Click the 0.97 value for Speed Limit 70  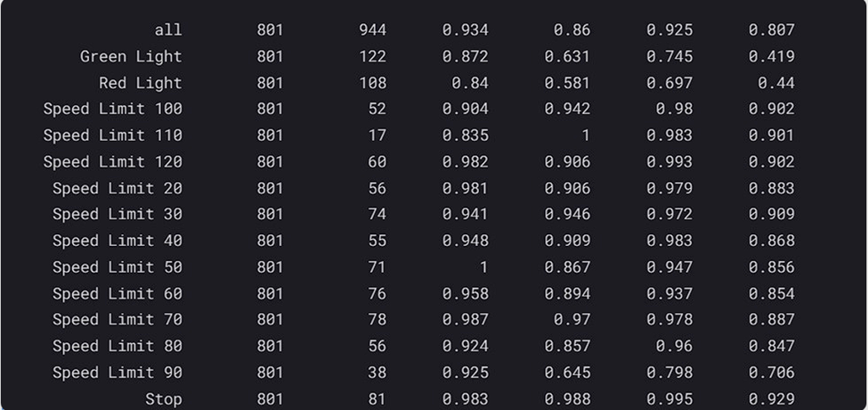(x=572, y=320)
